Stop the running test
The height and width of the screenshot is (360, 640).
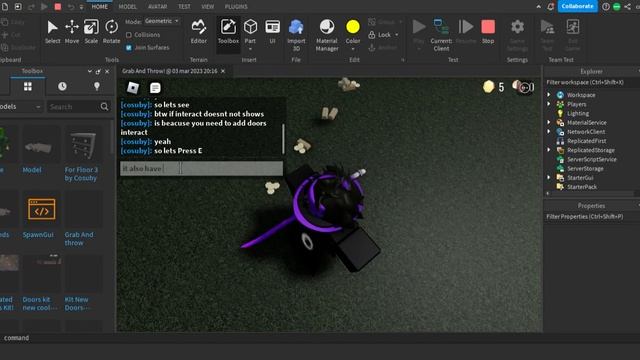tap(488, 31)
